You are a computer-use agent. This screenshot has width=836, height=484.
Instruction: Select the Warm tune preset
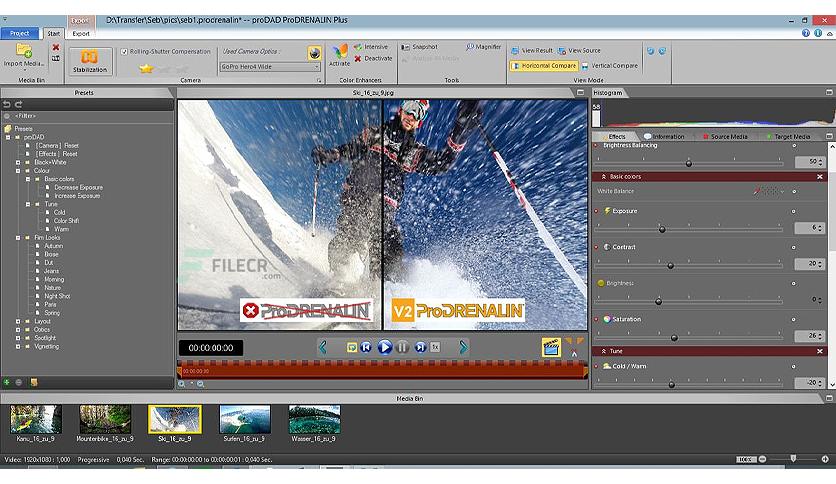point(61,229)
